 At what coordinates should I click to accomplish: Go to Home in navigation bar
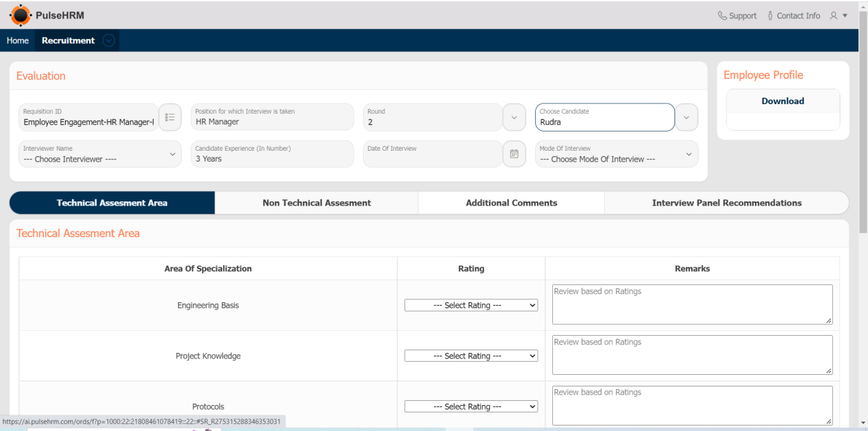tap(18, 40)
